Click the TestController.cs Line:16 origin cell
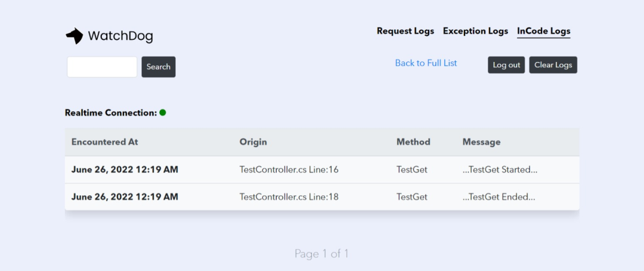This screenshot has width=644, height=271. 289,170
